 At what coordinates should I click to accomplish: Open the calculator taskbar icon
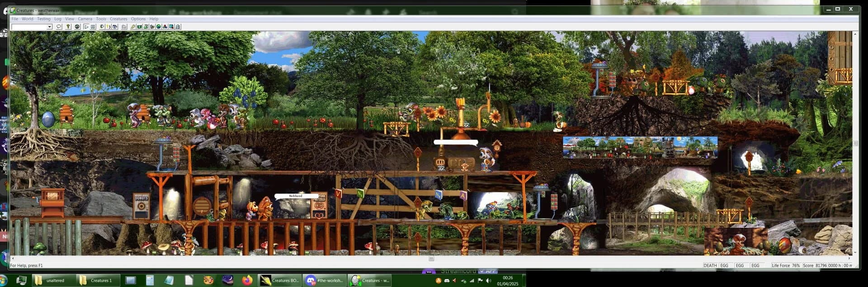[x=150, y=280]
